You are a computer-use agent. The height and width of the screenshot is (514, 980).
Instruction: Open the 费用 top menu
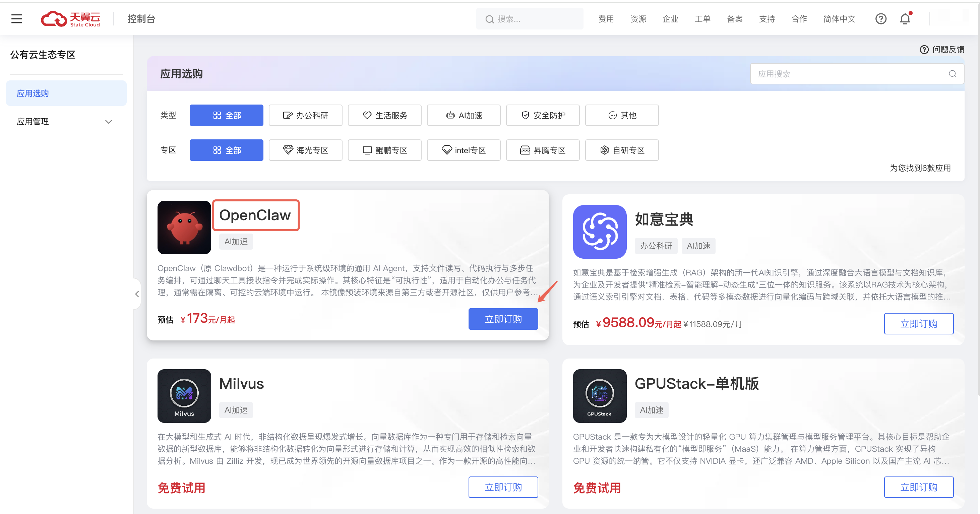click(606, 19)
